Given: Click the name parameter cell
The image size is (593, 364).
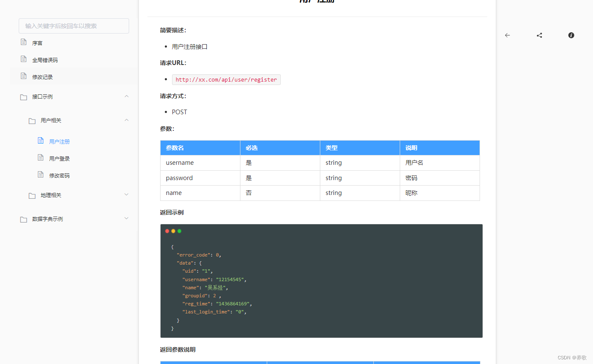Looking at the screenshot, I should 200,193.
